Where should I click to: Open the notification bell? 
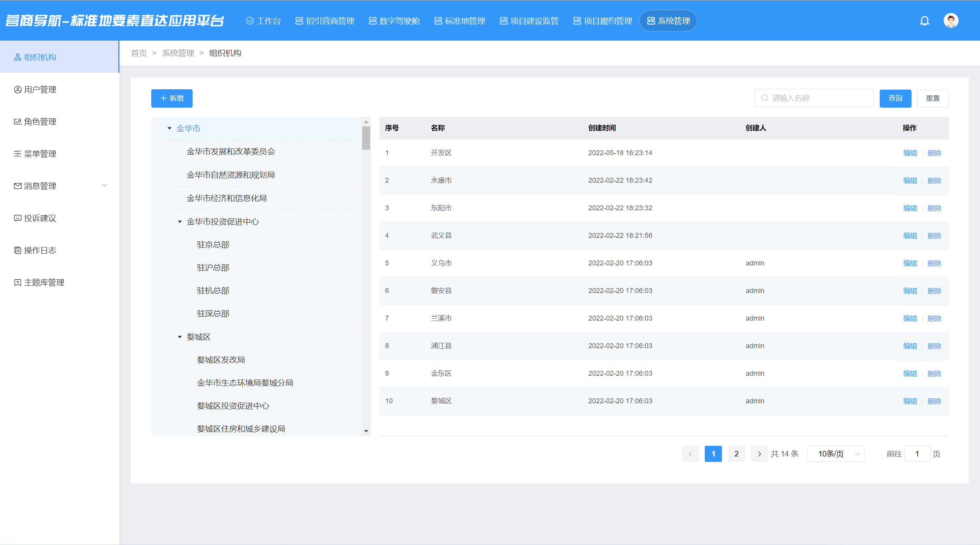(x=924, y=21)
